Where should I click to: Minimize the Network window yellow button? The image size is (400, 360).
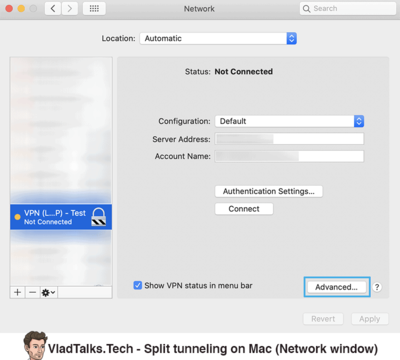pyautogui.click(x=21, y=9)
